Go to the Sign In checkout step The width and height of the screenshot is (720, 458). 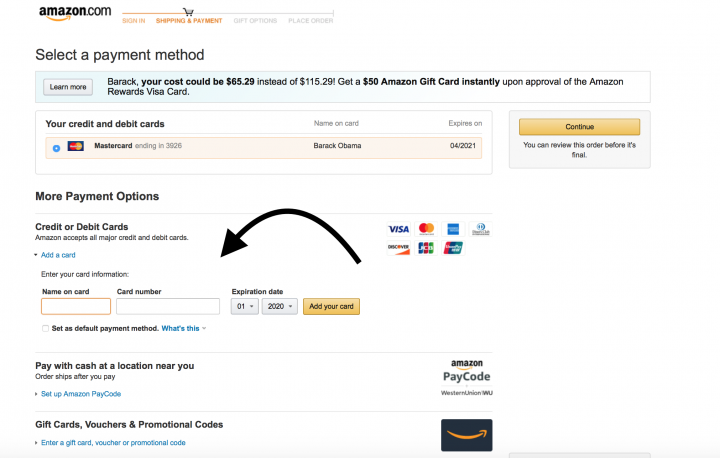[x=133, y=20]
